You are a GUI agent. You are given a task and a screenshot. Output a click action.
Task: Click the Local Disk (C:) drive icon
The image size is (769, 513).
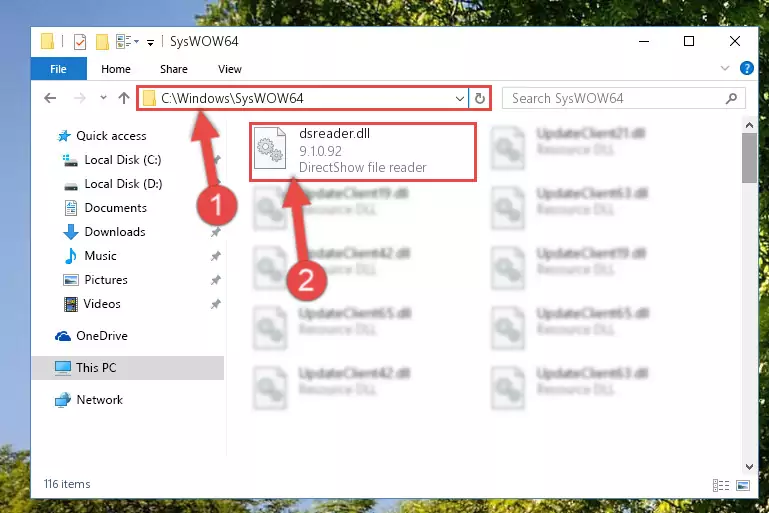70,160
